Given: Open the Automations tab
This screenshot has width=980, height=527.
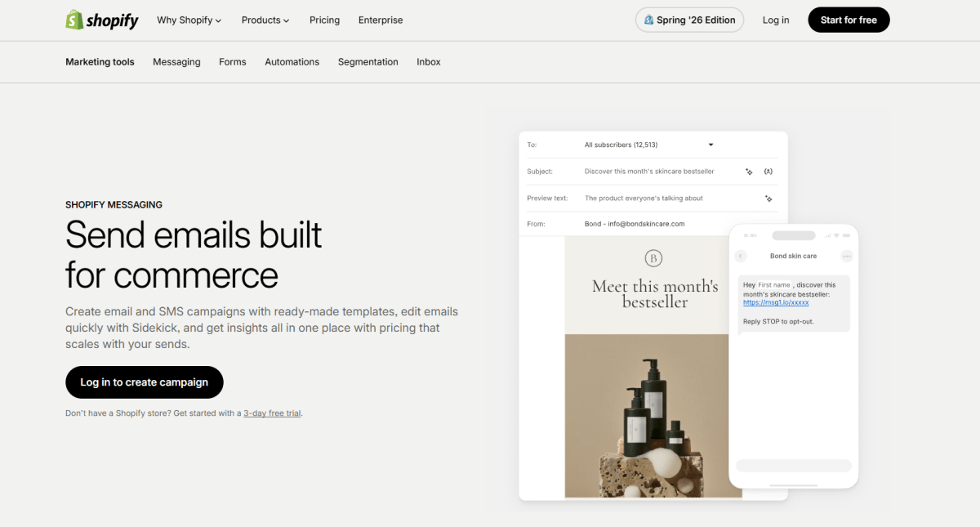Looking at the screenshot, I should [292, 62].
